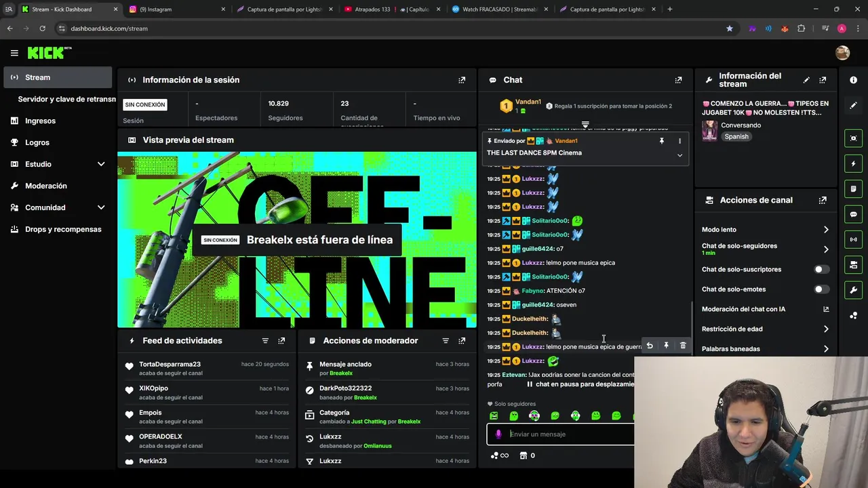
Task: Switch to the Instagram browser tab
Action: 176,9
